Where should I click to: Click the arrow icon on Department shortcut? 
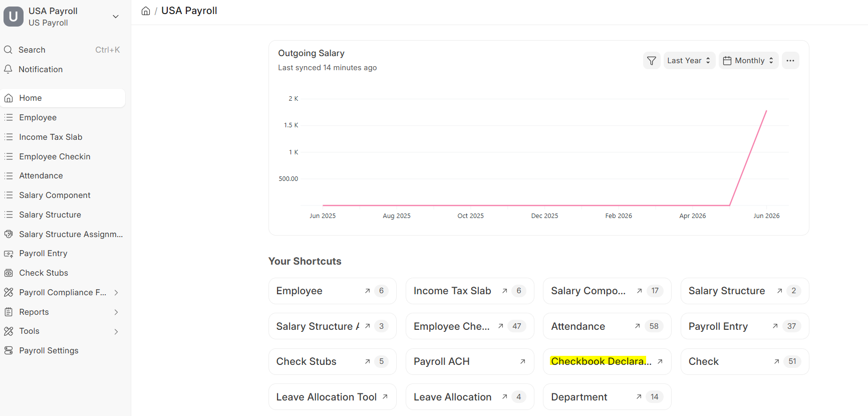click(x=639, y=396)
